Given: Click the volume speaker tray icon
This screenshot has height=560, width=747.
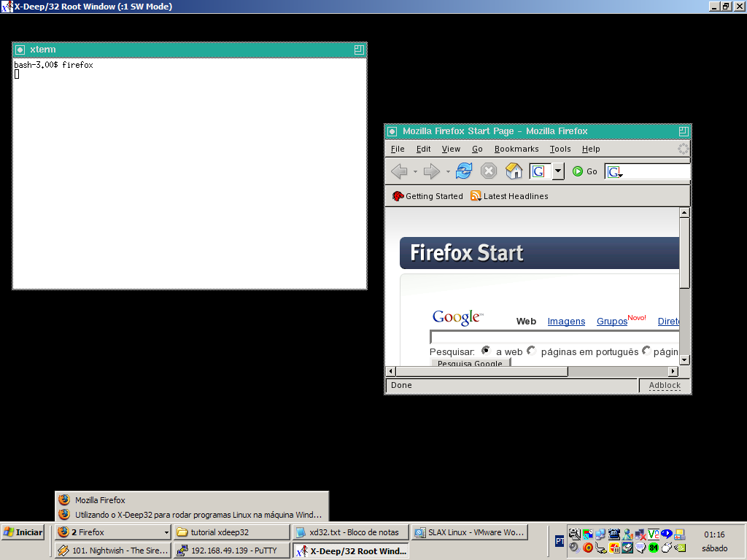Looking at the screenshot, I should 575,548.
